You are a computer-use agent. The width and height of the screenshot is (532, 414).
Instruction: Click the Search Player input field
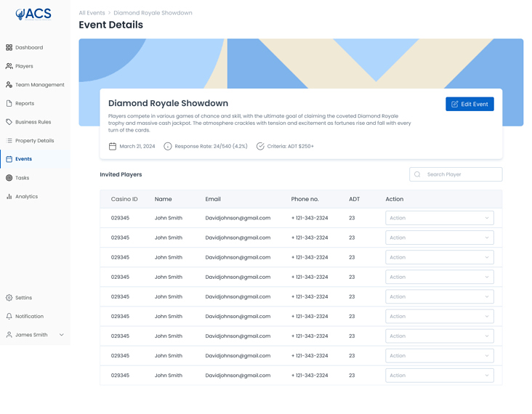pos(461,174)
